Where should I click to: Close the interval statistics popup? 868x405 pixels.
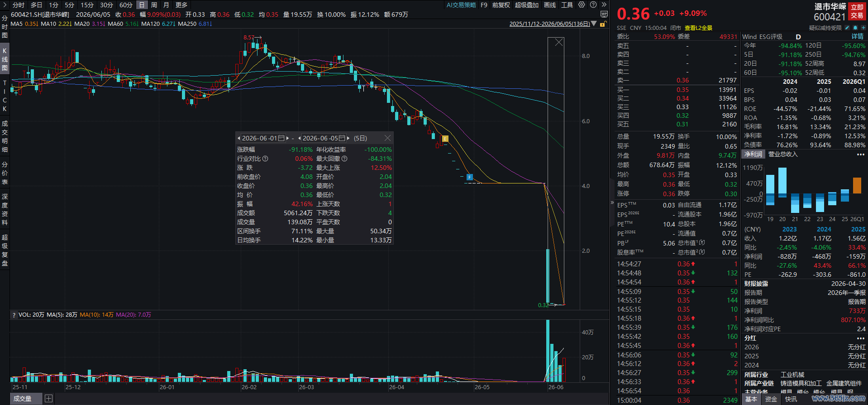(x=387, y=138)
